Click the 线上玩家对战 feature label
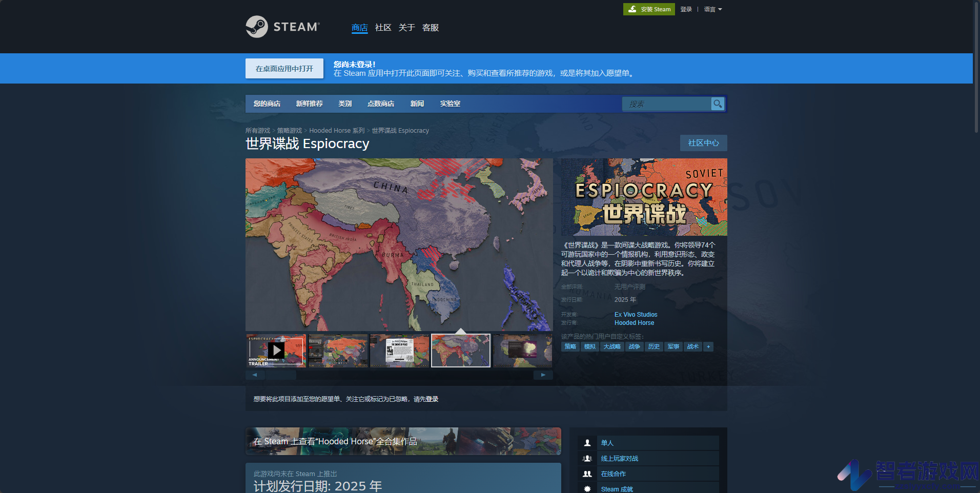The width and height of the screenshot is (980, 493). 620,459
